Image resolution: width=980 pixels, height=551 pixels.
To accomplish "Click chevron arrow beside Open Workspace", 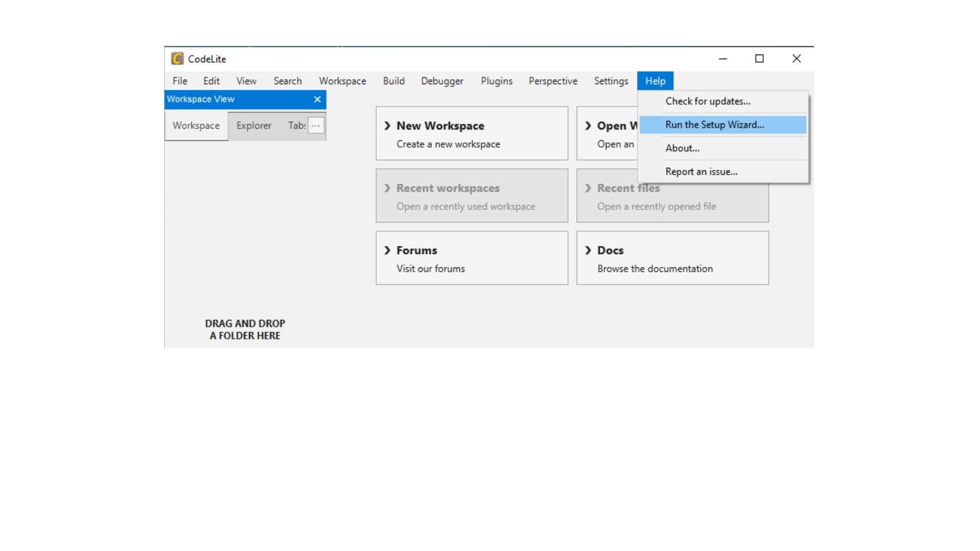I will [x=588, y=126].
